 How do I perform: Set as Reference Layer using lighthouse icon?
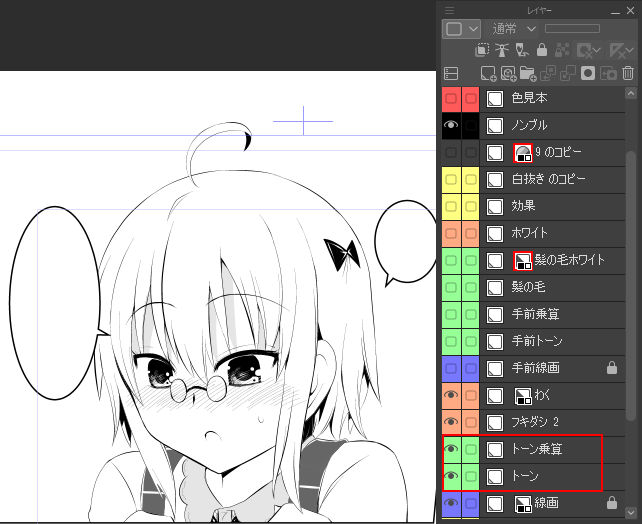pos(502,50)
